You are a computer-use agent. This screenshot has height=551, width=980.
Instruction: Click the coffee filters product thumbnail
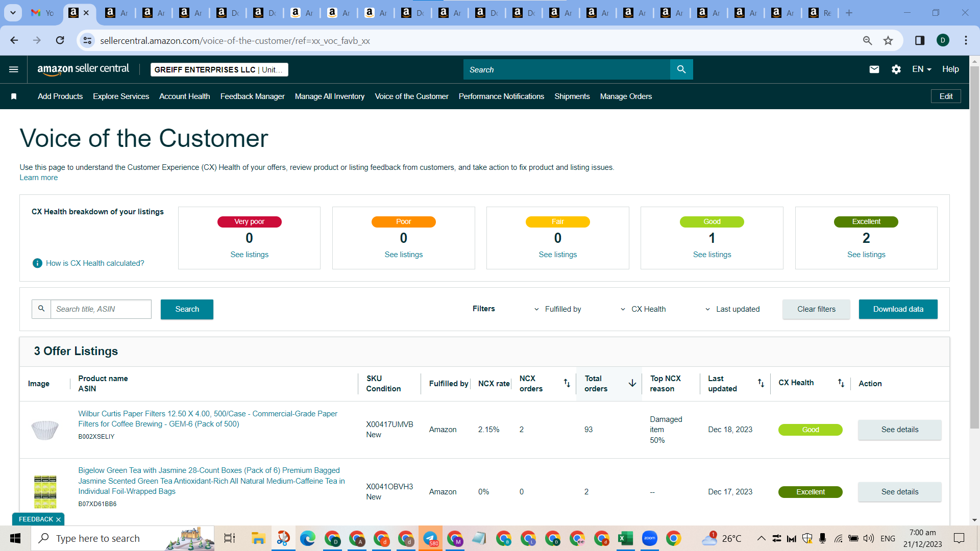[x=45, y=430]
